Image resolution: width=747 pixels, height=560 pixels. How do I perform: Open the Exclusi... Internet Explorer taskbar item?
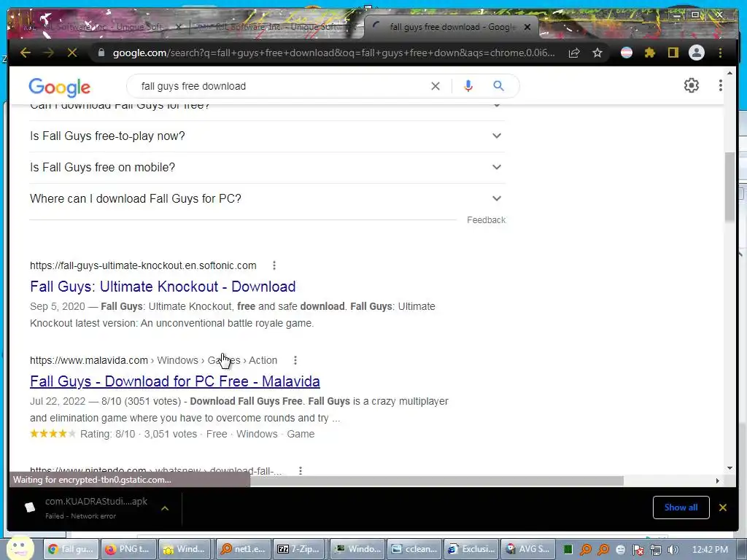click(x=471, y=550)
